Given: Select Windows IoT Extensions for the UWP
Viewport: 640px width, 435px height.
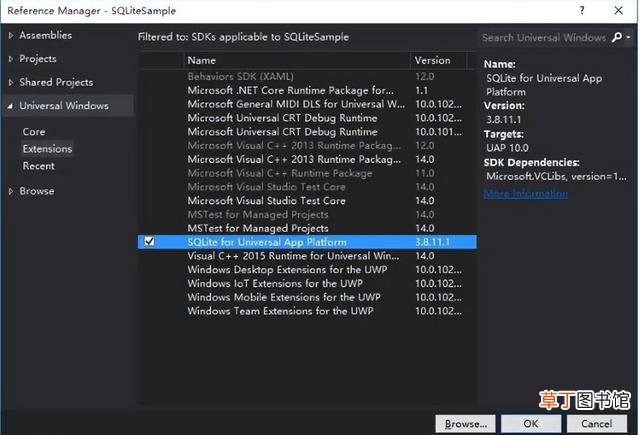Looking at the screenshot, I should click(x=307, y=284).
